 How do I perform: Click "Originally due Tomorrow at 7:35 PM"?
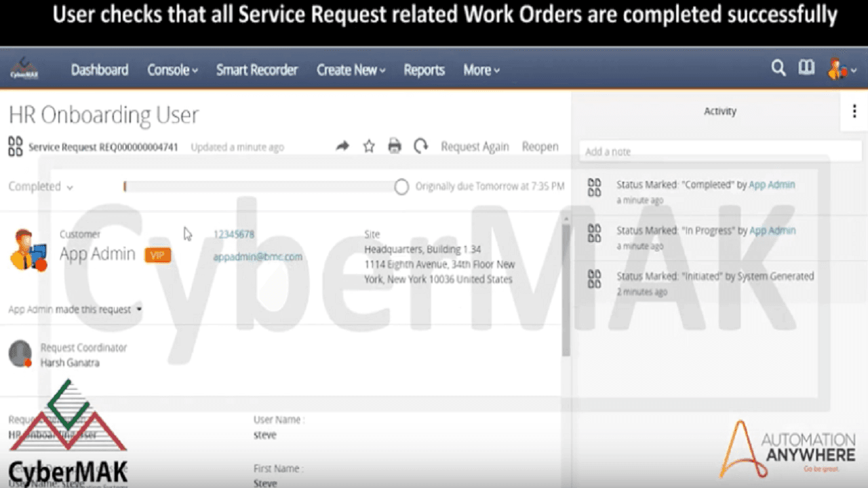point(490,186)
